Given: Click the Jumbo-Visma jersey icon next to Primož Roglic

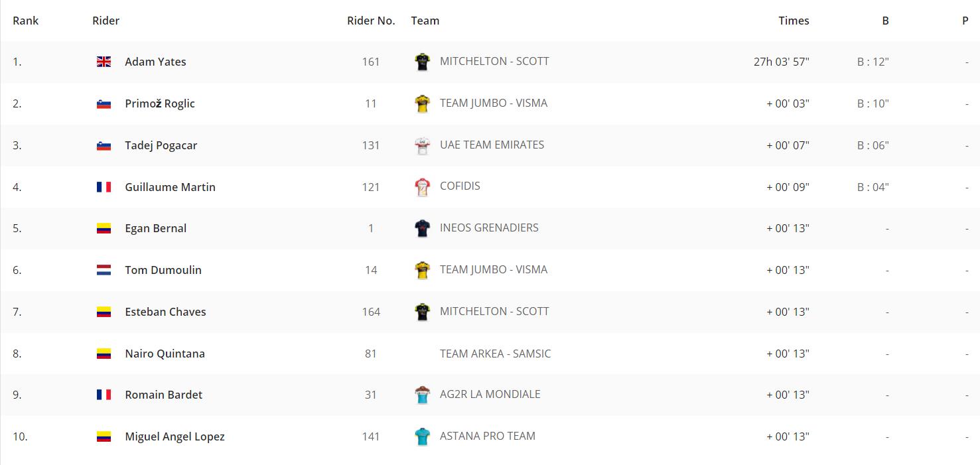Looking at the screenshot, I should (x=422, y=103).
